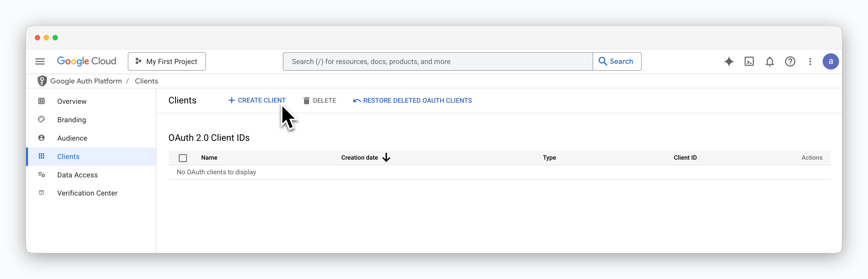
Task: Activate Cloud Shell terminal icon
Action: click(x=749, y=61)
